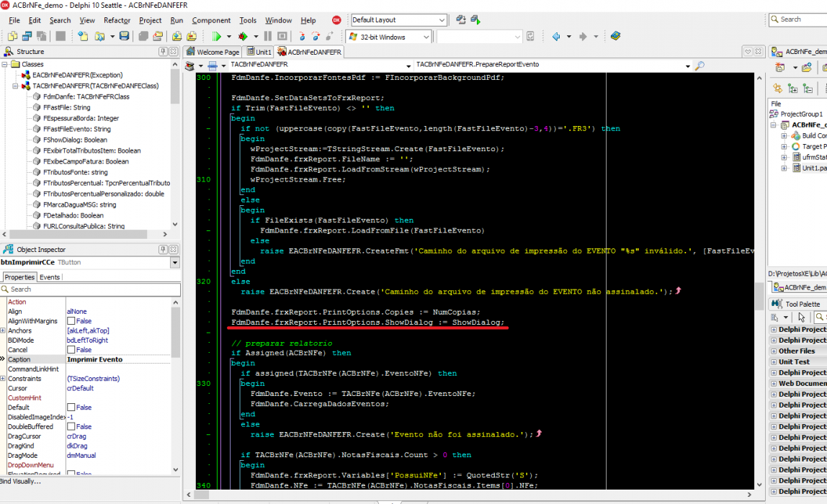Toggle DoubleBuffered property checkbox
This screenshot has width=827, height=504.
[71, 426]
